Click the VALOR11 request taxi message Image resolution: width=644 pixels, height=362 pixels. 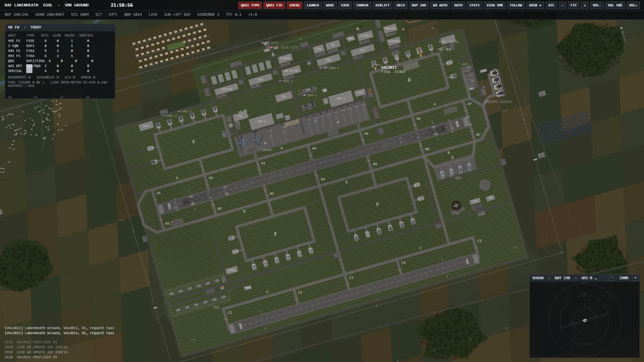59,328
